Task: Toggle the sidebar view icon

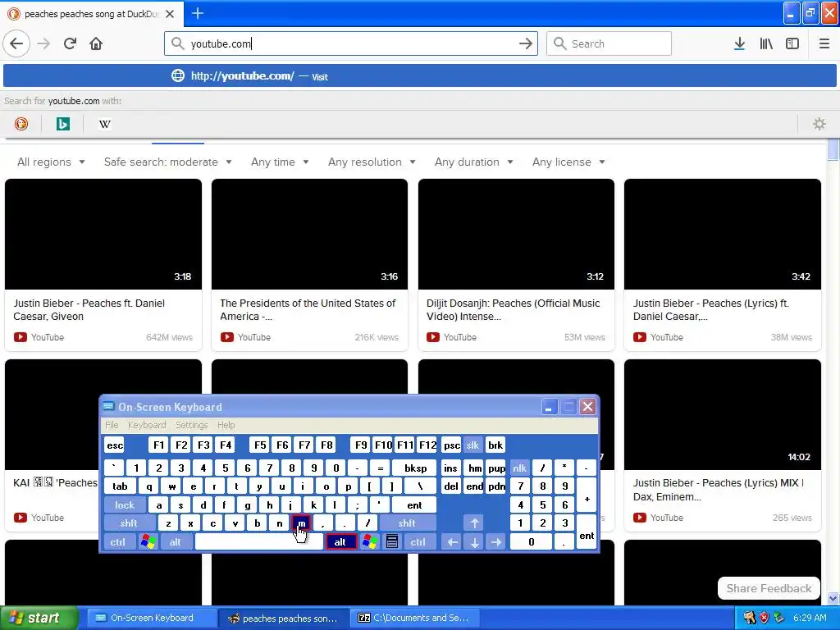Action: pyautogui.click(x=792, y=43)
